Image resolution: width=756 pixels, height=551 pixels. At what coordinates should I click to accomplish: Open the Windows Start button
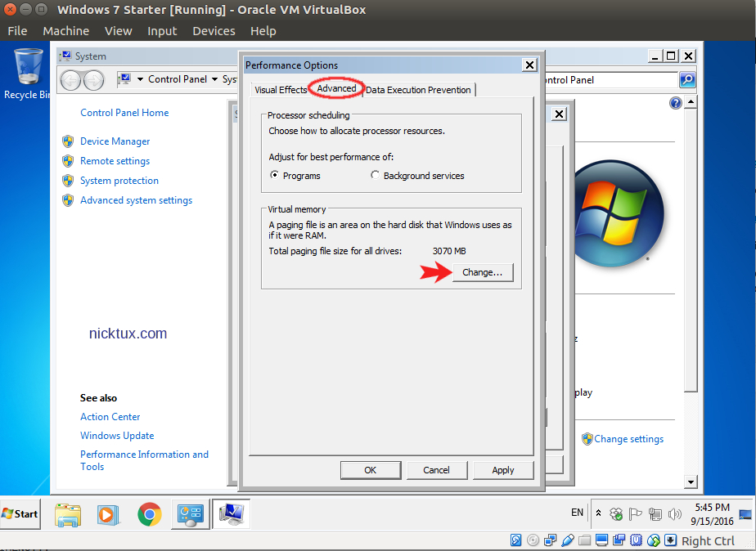(21, 513)
